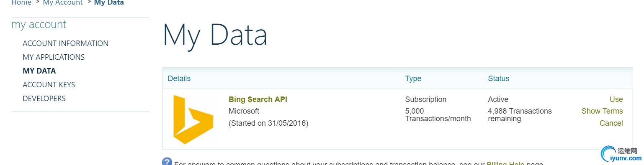
Task: Cancel the Bing Search API subscription
Action: point(611,123)
